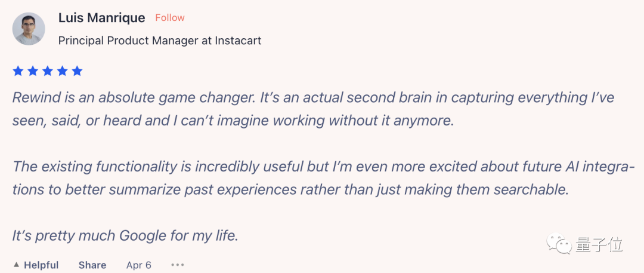Click the fifth blue rating star

click(77, 71)
